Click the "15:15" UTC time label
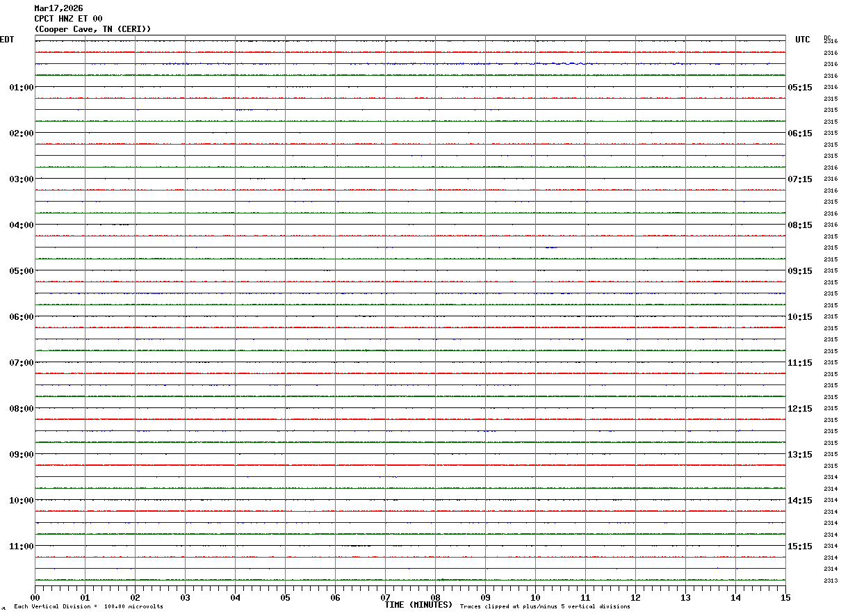The image size is (841, 616). [800, 546]
